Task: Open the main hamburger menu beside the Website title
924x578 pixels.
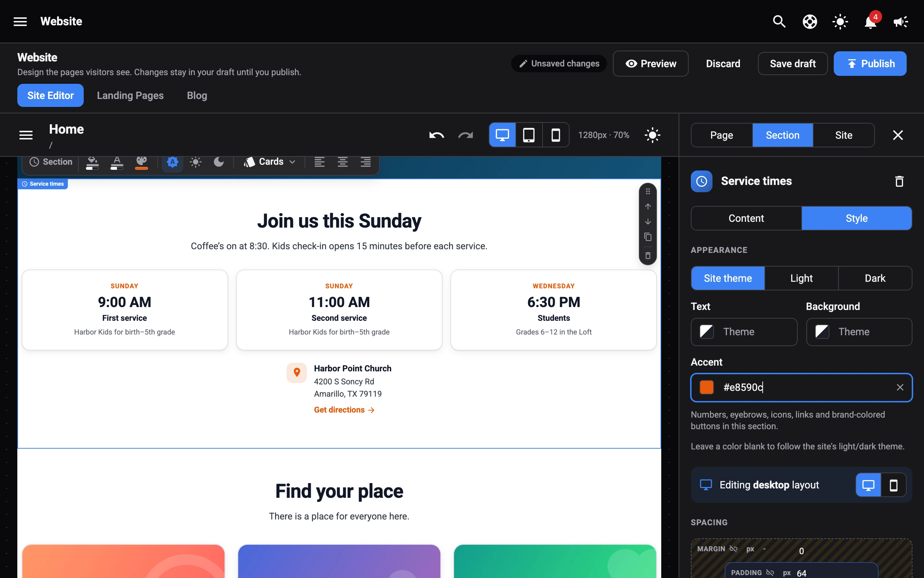Action: pyautogui.click(x=20, y=21)
